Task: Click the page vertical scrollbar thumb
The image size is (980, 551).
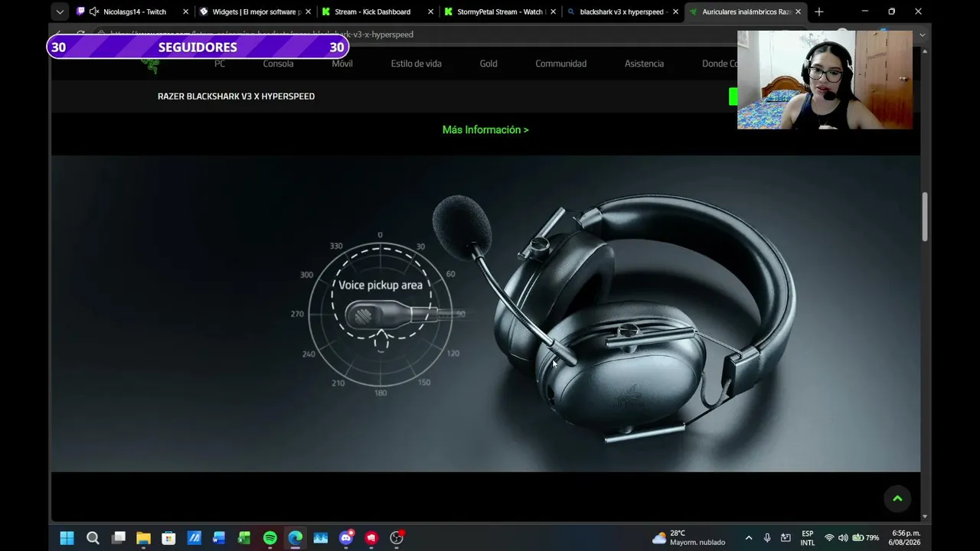Action: pos(925,217)
